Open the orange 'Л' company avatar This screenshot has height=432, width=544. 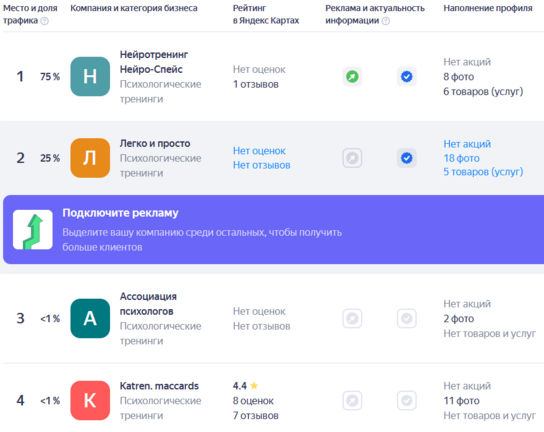(x=90, y=158)
